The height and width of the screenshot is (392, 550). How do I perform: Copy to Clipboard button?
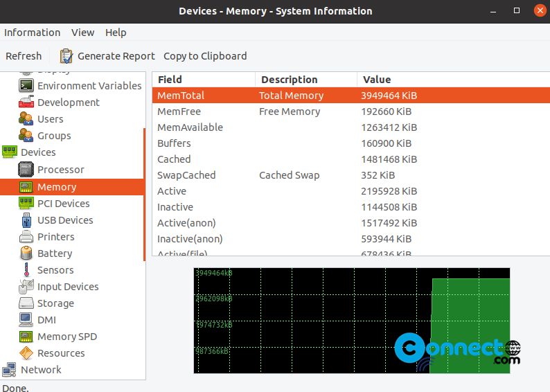[x=205, y=56]
